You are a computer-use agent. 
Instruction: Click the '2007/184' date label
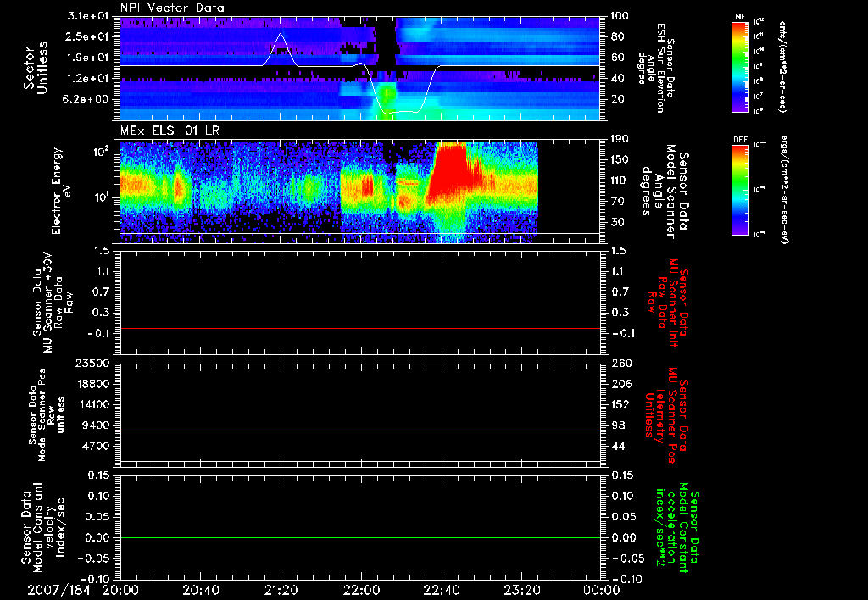pos(58,591)
